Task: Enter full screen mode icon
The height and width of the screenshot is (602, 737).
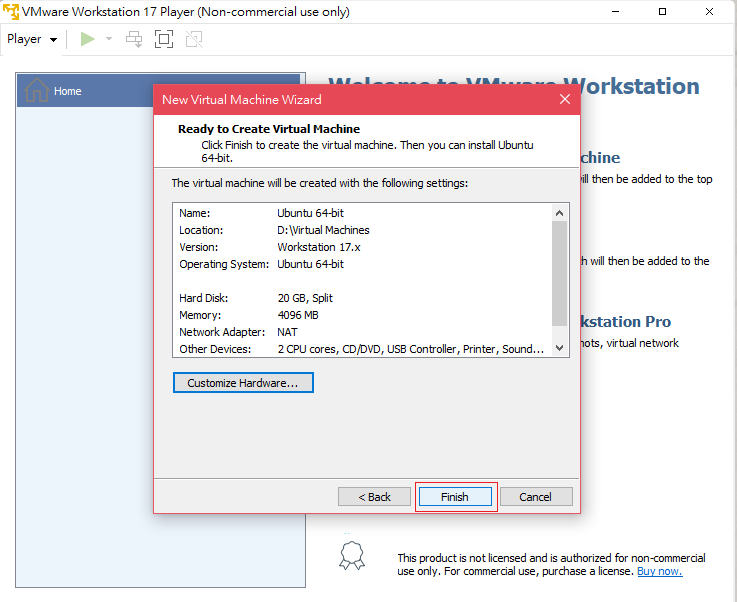Action: point(164,39)
